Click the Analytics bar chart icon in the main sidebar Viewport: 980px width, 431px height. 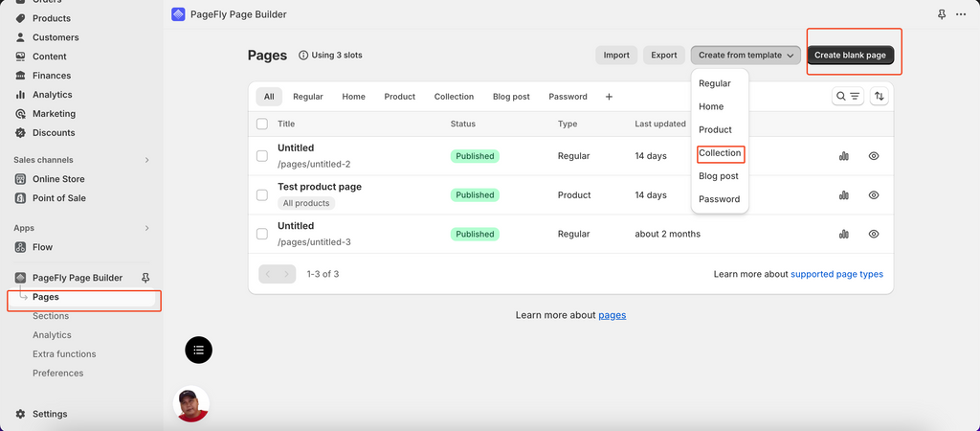(21, 95)
